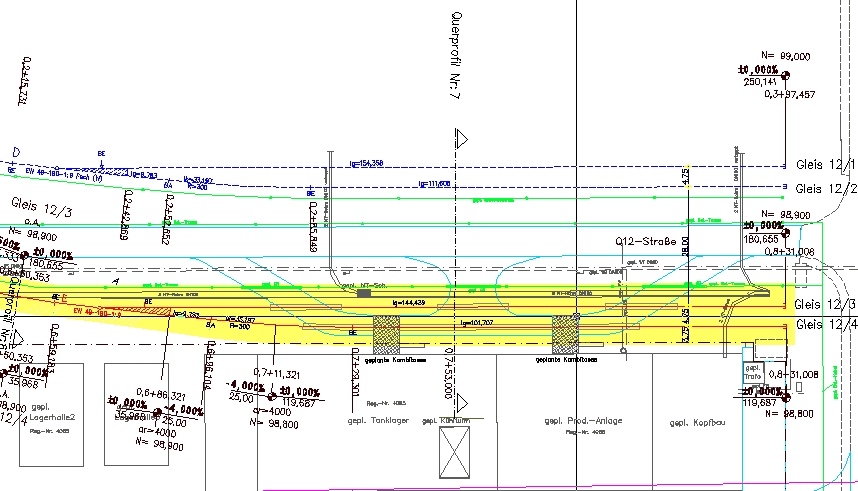The height and width of the screenshot is (491, 858).
Task: Select the right hatched Kombitrasse block
Action: coord(566,334)
